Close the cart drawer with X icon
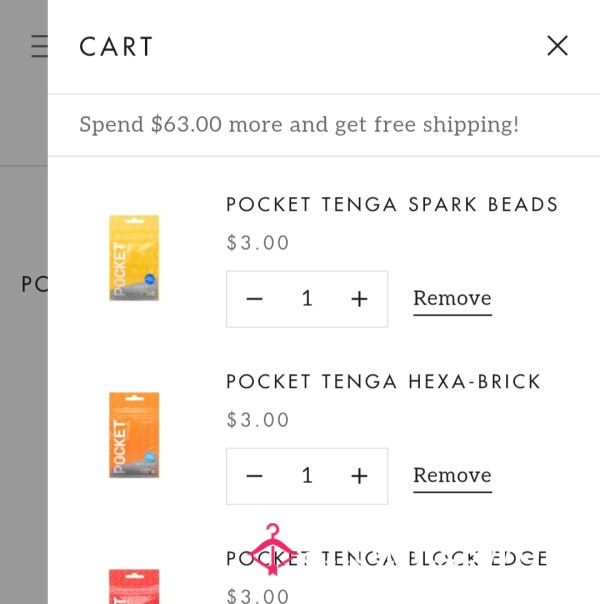The height and width of the screenshot is (604, 600). click(557, 46)
